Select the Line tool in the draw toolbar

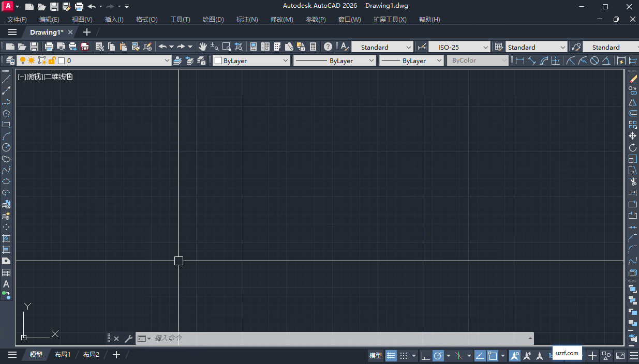tap(6, 79)
